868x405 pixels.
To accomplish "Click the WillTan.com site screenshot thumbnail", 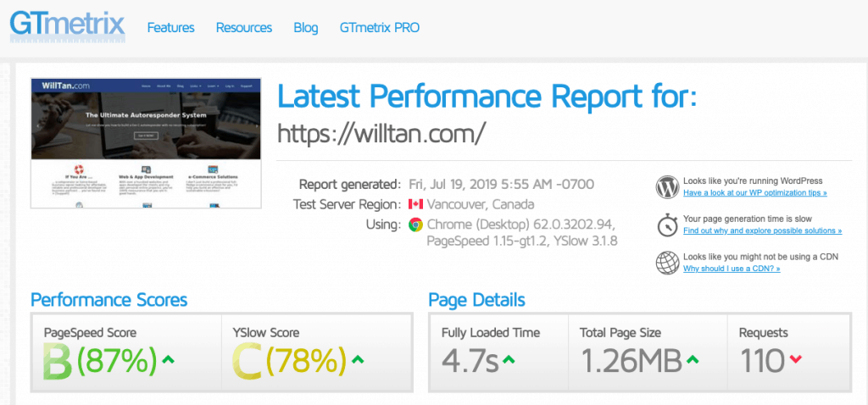I will pos(146,143).
